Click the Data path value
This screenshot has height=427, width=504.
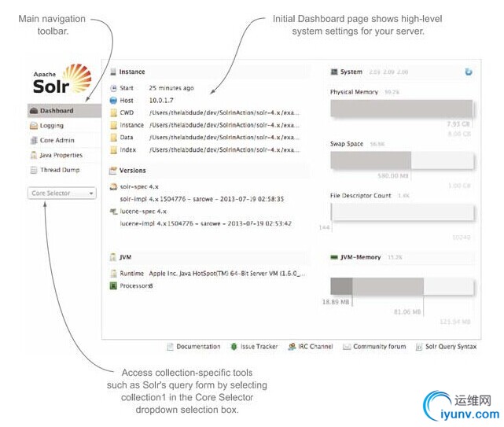[224, 138]
